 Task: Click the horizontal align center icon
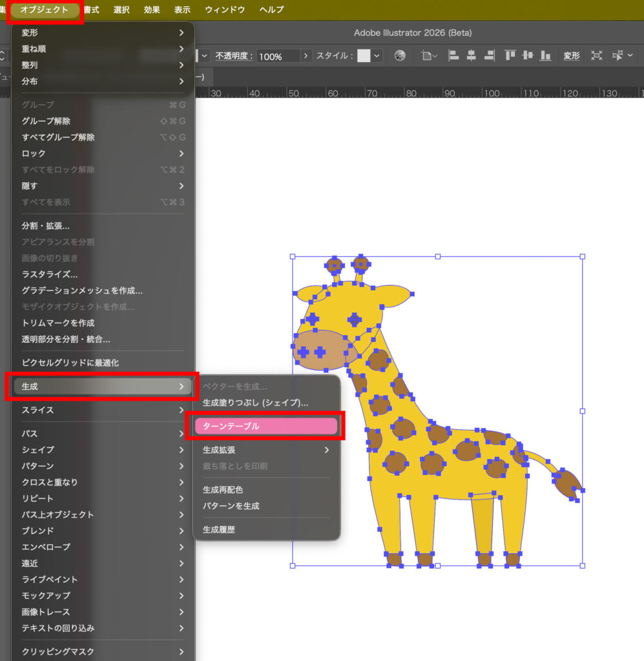click(x=472, y=56)
